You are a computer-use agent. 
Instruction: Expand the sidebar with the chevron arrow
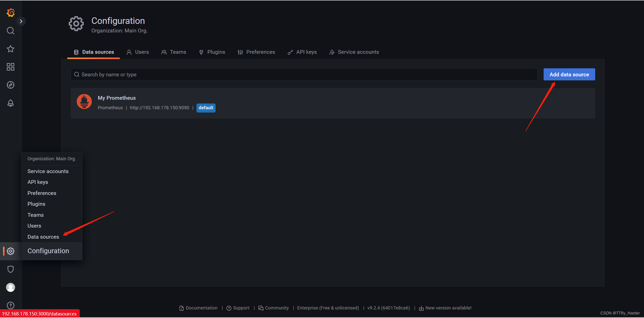pos(21,21)
